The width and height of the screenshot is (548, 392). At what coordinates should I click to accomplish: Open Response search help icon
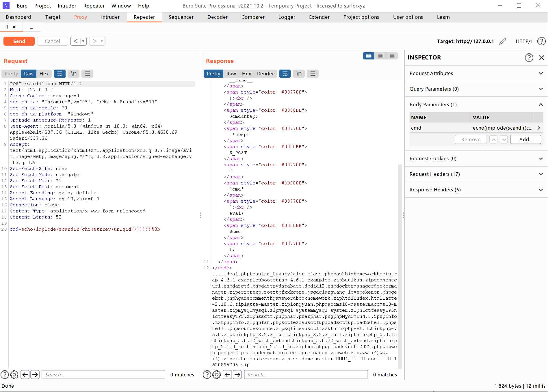(207, 375)
